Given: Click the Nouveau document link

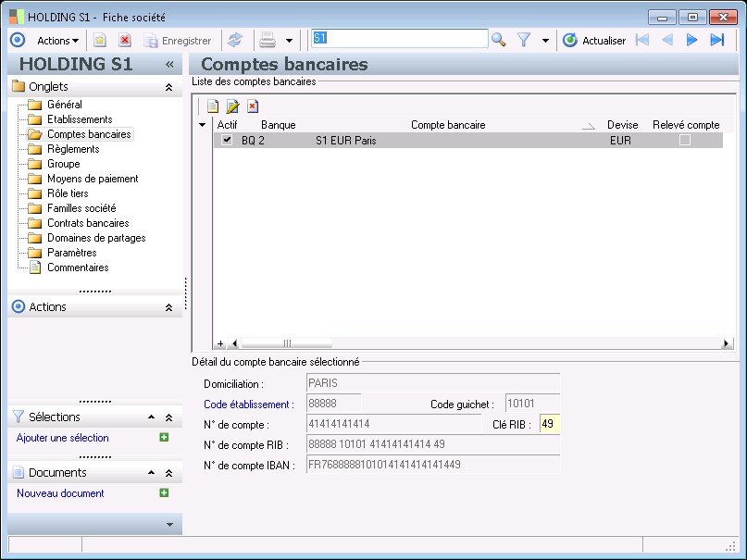Looking at the screenshot, I should (60, 493).
